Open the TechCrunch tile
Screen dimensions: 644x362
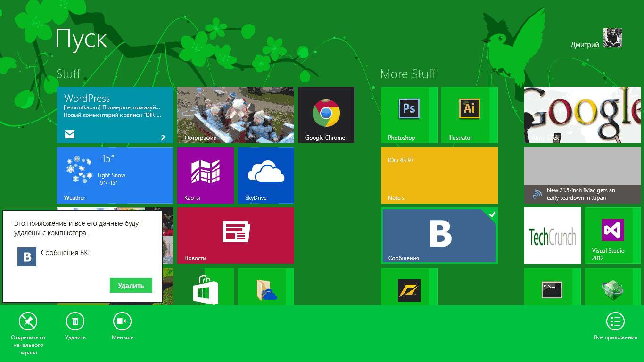(x=553, y=236)
